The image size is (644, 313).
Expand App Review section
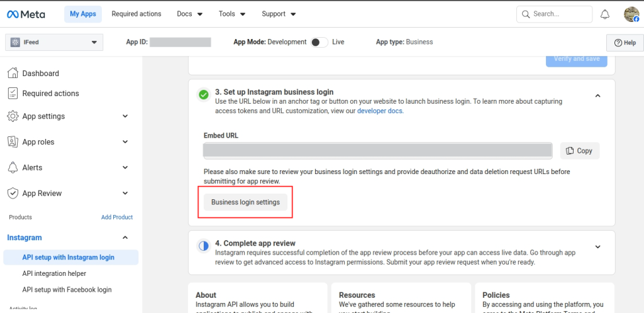[125, 193]
